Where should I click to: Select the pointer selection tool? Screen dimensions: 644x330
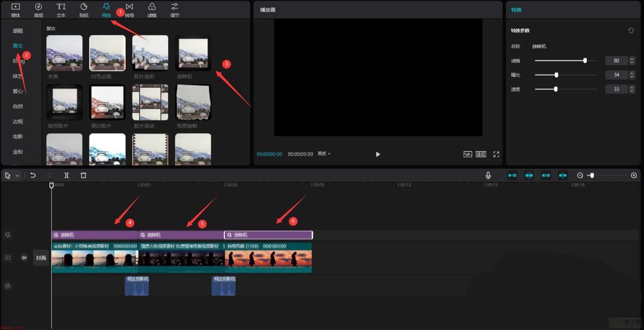(8, 175)
